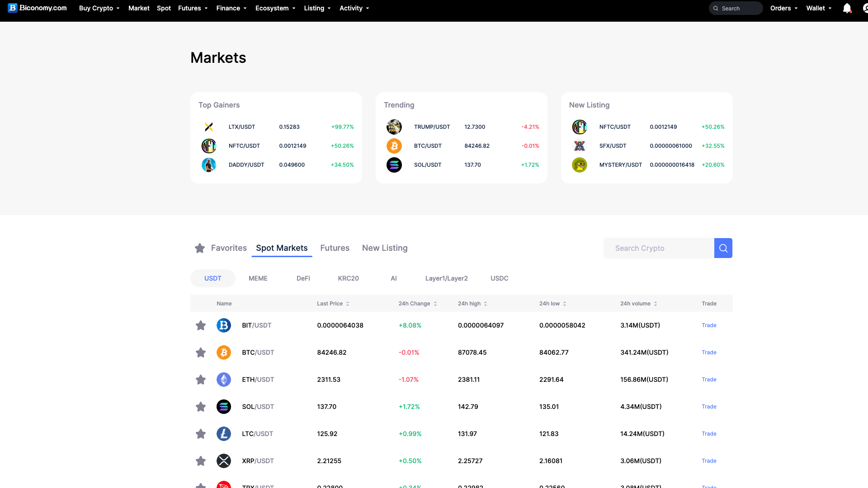Expand the Finance dropdown
This screenshot has height=488, width=868.
point(231,8)
